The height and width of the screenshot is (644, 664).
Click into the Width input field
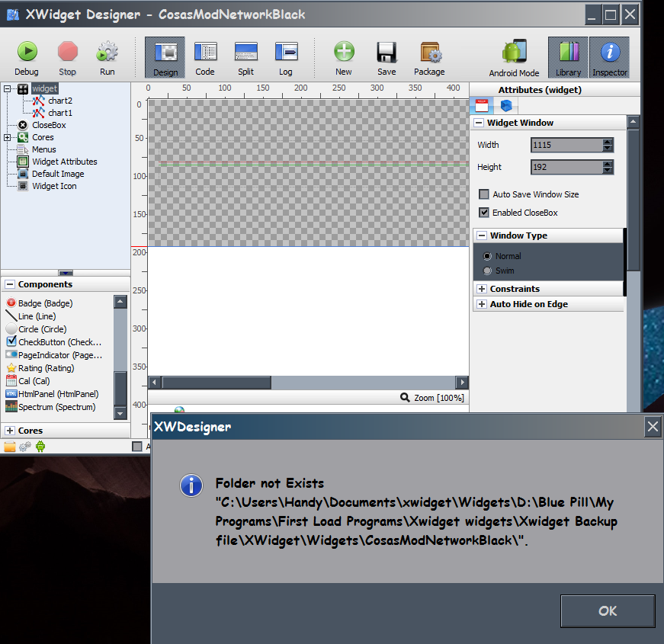coord(566,146)
